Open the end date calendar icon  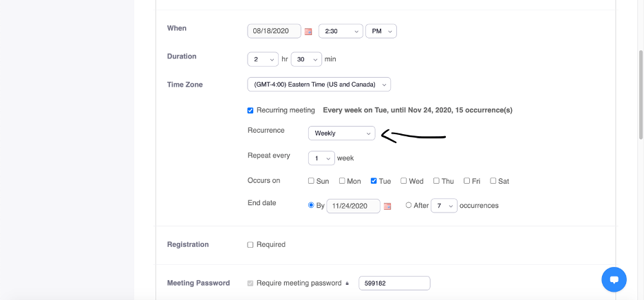[x=387, y=206]
